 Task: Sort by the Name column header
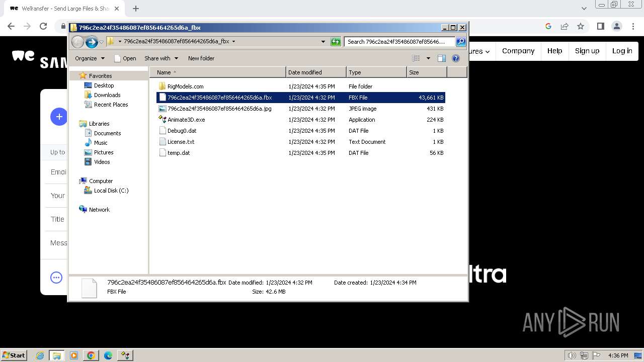[217, 72]
